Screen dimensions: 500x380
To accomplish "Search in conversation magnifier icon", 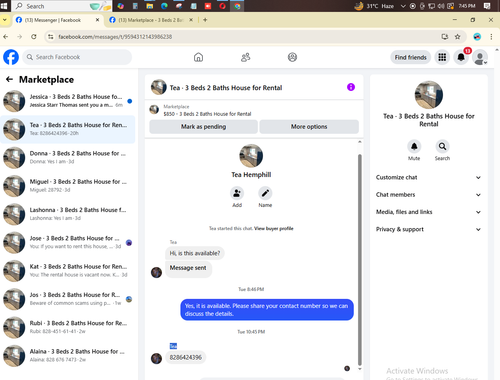I will click(442, 146).
